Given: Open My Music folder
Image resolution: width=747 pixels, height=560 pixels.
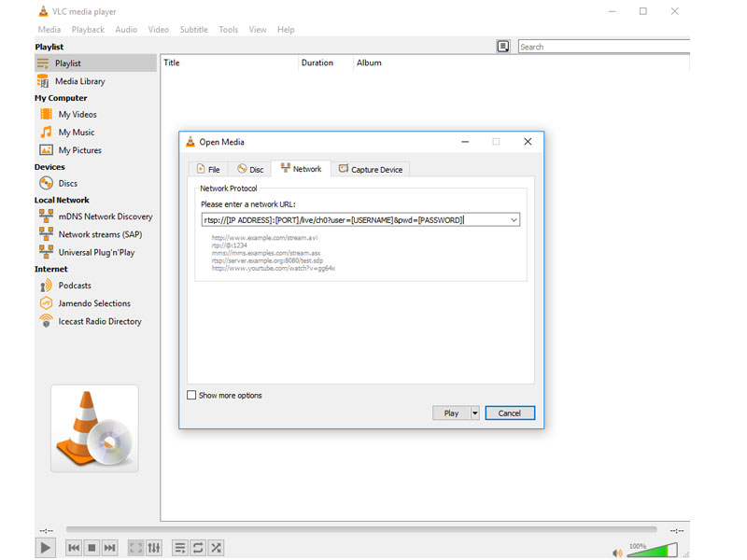Looking at the screenshot, I should click(77, 133).
